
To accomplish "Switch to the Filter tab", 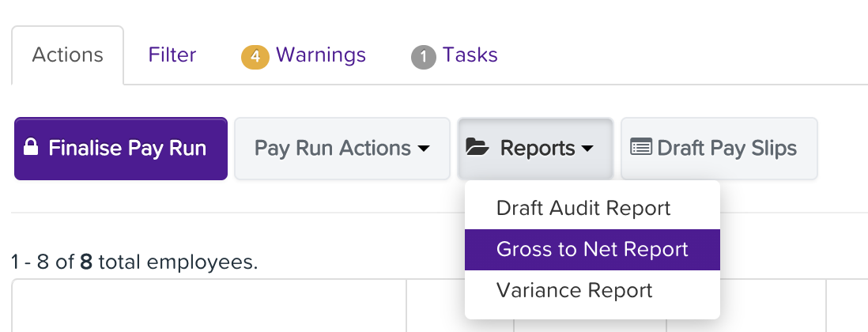I will pyautogui.click(x=172, y=55).
